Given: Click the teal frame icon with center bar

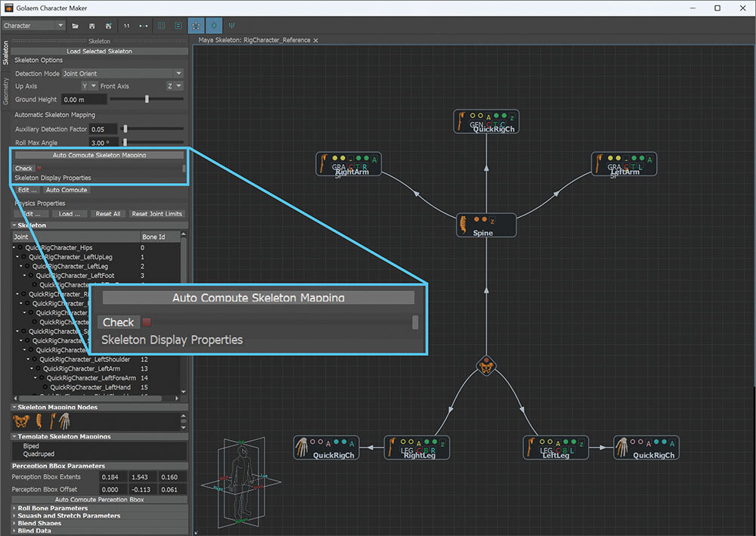Looking at the screenshot, I should (178, 26).
